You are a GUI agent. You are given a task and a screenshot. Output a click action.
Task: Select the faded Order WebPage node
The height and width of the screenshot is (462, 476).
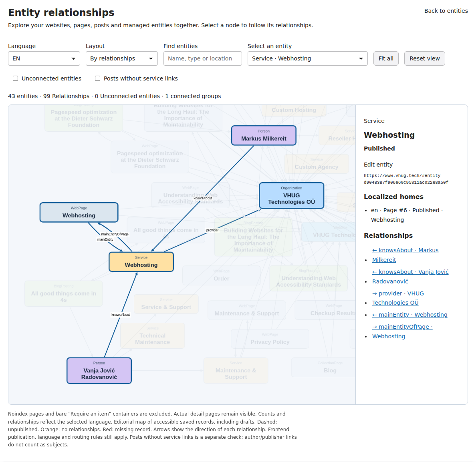(x=221, y=275)
